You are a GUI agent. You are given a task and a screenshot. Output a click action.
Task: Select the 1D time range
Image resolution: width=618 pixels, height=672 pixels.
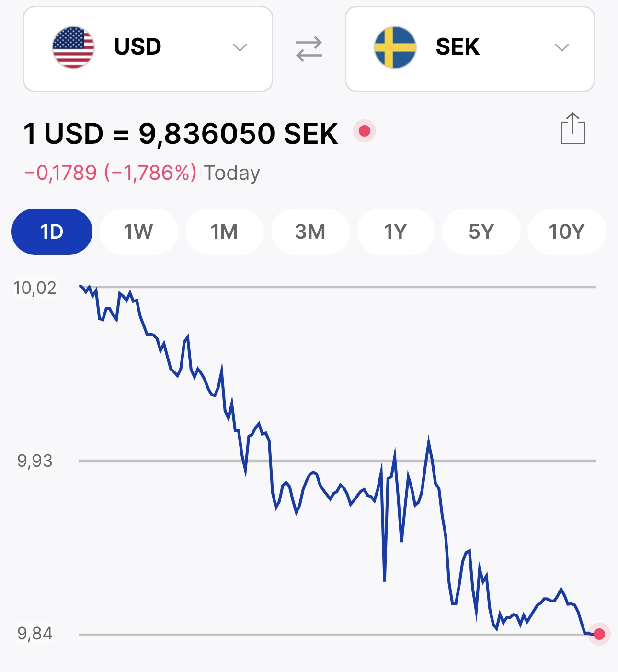tap(52, 232)
